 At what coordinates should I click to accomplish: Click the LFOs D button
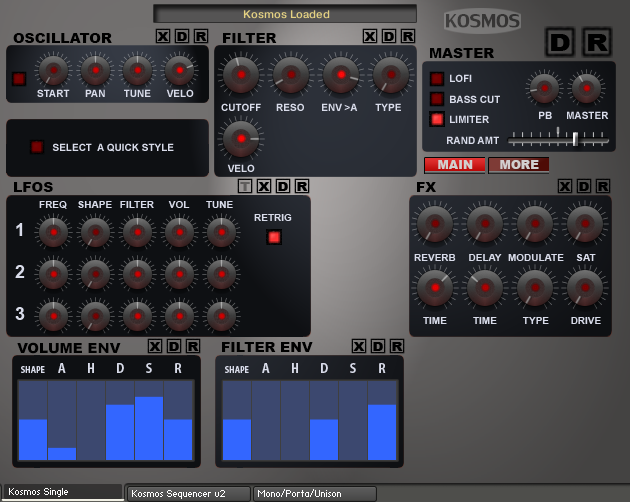click(283, 186)
